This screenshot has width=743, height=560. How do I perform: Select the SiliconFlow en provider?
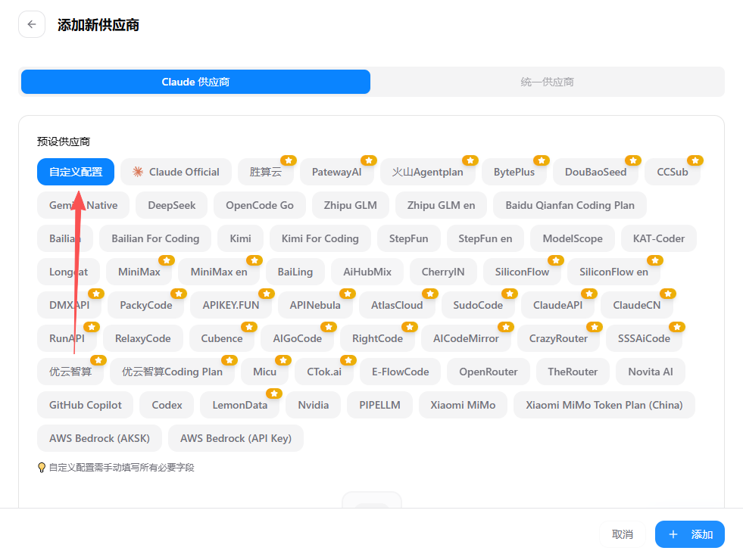coord(614,272)
